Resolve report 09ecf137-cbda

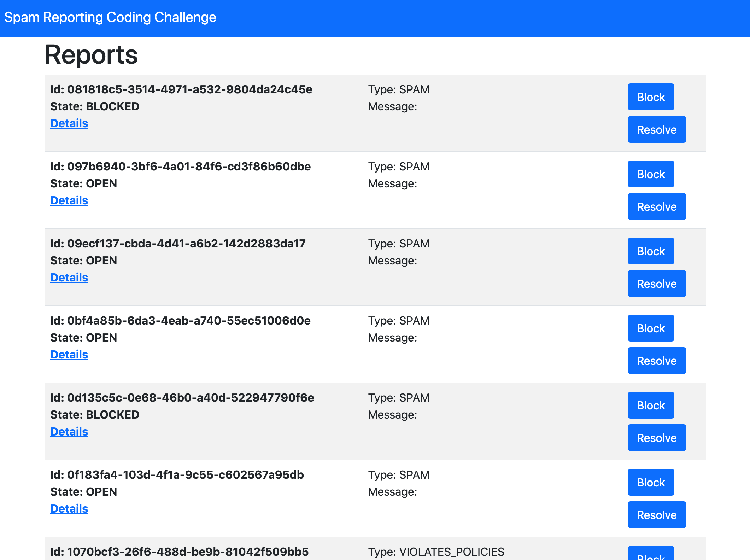[x=656, y=284]
